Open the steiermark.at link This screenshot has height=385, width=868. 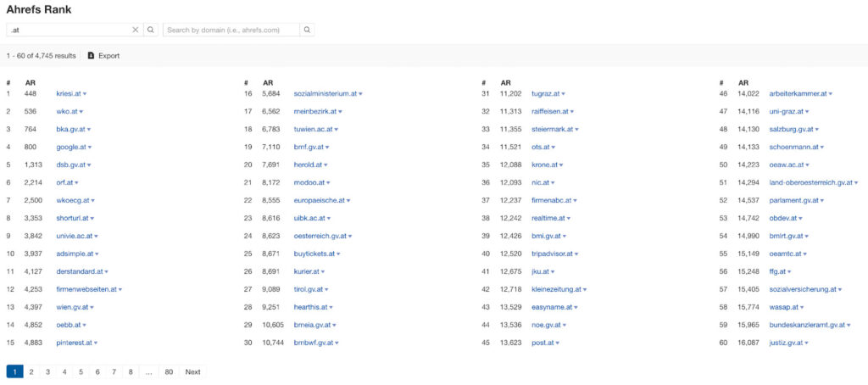[552, 130]
